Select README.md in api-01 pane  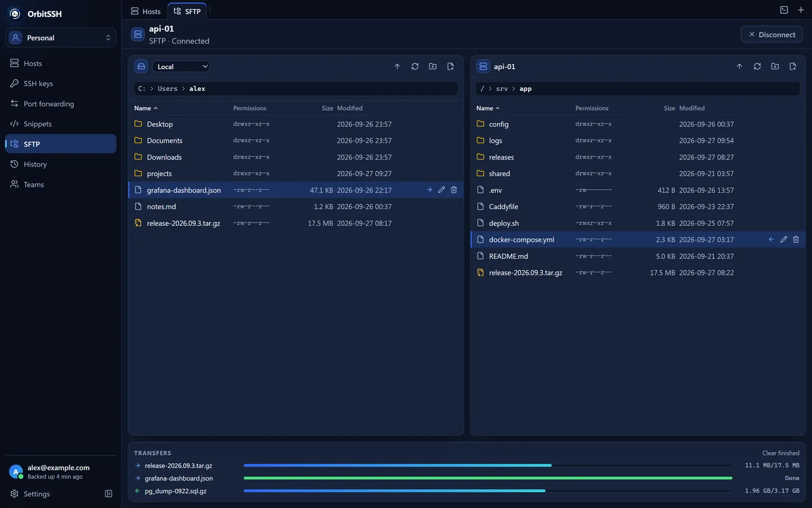638,256
